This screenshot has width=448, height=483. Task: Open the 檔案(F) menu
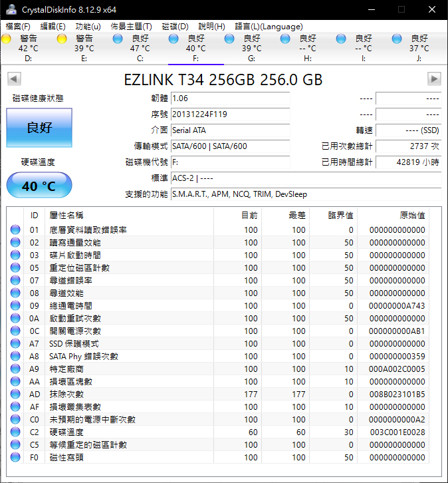point(18,27)
